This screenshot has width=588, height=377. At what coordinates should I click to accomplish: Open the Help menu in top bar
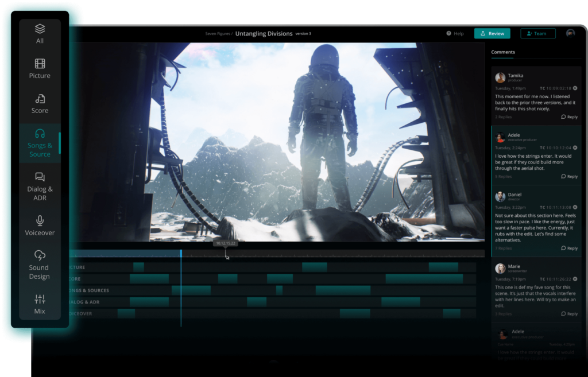click(455, 33)
